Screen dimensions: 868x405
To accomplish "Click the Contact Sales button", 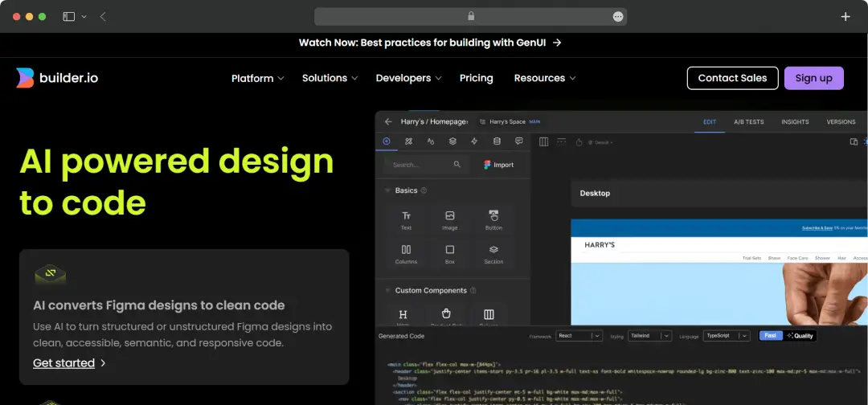I will tap(732, 78).
